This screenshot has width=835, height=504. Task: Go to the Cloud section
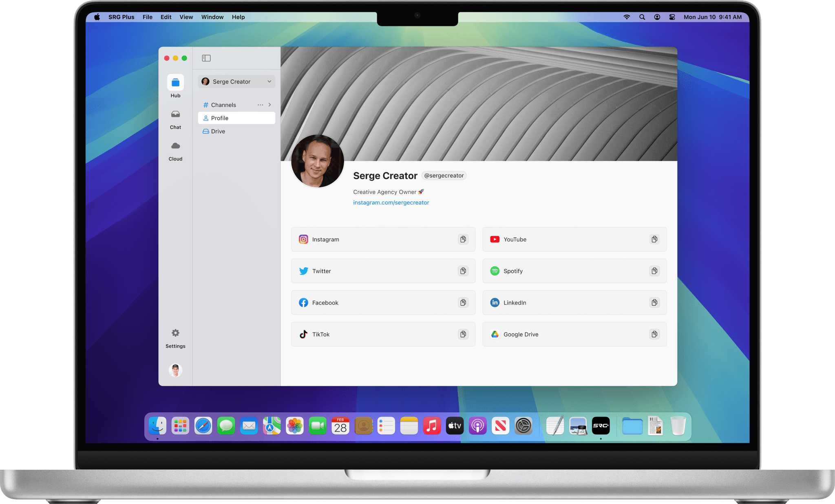tap(175, 146)
